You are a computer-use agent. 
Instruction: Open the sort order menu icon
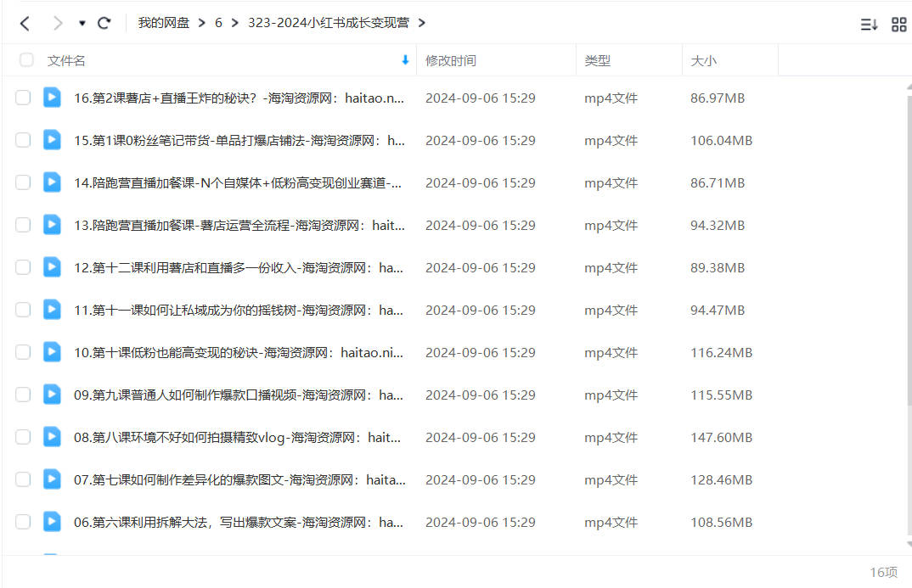(869, 25)
